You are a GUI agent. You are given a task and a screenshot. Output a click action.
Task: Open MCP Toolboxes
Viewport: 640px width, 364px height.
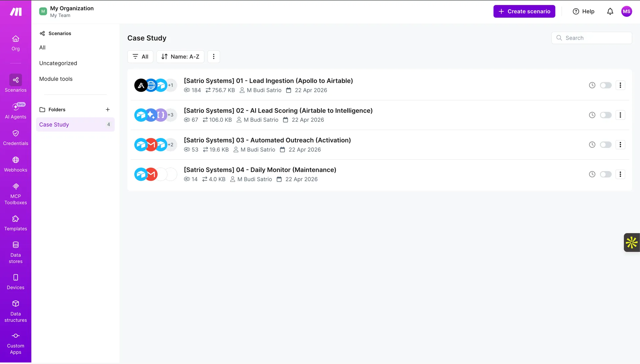tap(16, 193)
